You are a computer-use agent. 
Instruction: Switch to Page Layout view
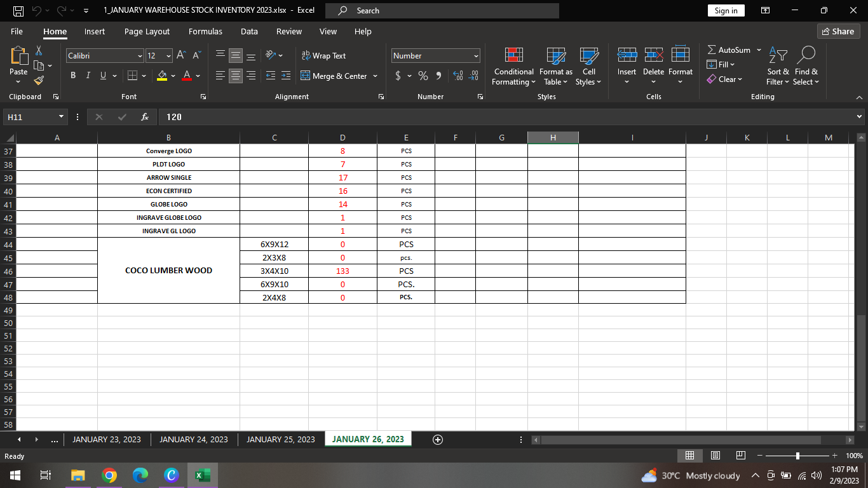click(715, 456)
